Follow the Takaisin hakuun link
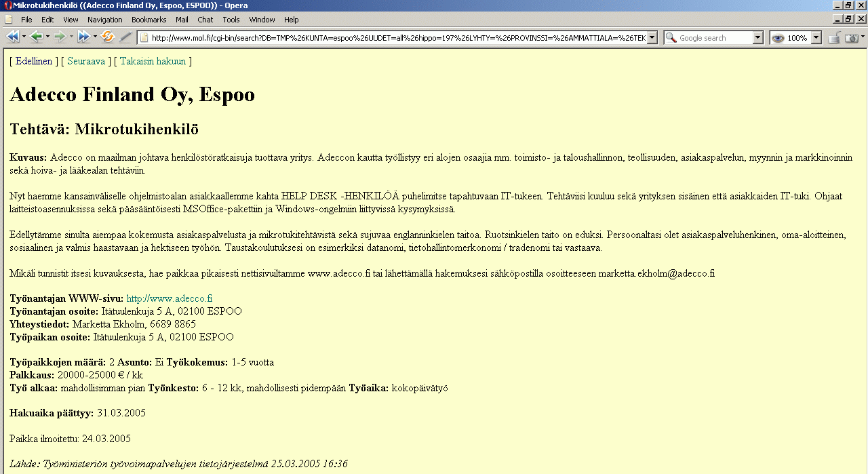The width and height of the screenshot is (868, 474). [153, 61]
